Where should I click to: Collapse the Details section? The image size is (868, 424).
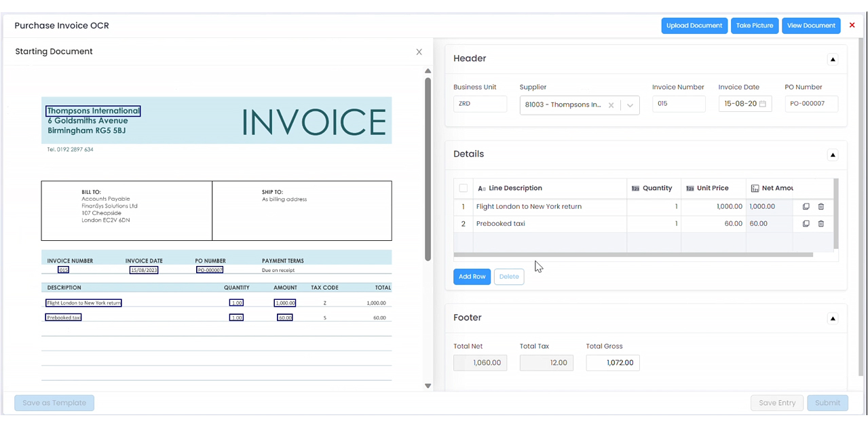[x=833, y=155]
